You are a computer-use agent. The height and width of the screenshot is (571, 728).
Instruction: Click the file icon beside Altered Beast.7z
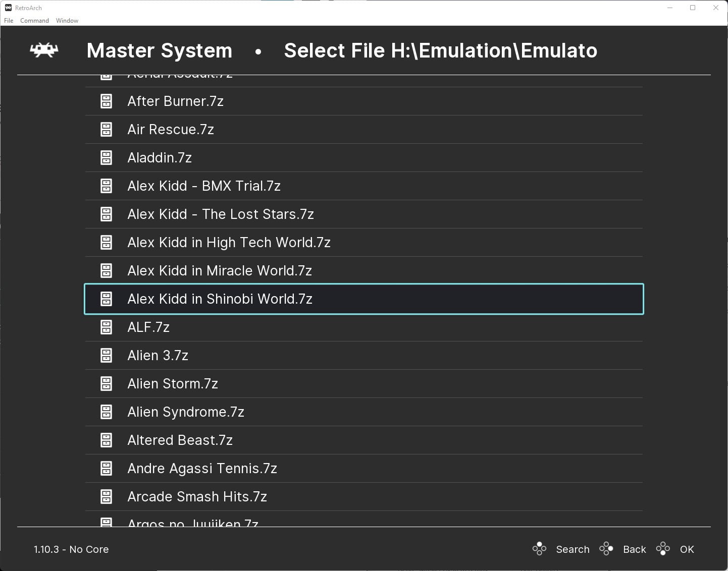(x=106, y=440)
